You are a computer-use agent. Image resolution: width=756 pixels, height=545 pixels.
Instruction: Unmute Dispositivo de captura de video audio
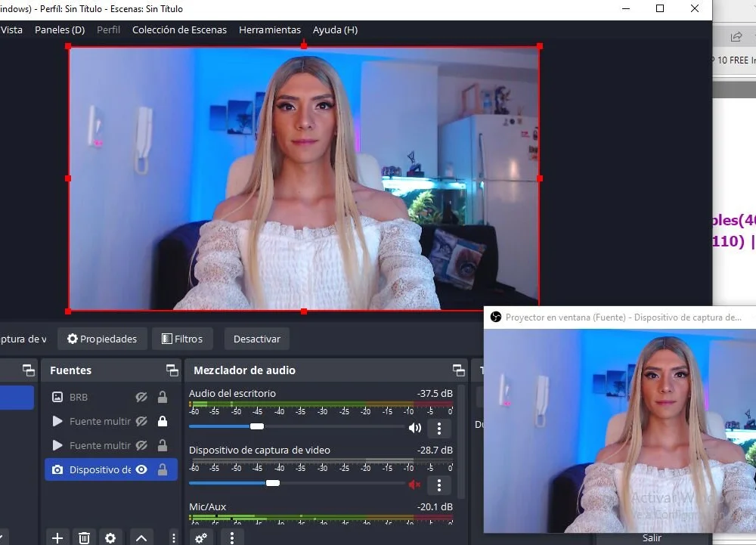414,484
